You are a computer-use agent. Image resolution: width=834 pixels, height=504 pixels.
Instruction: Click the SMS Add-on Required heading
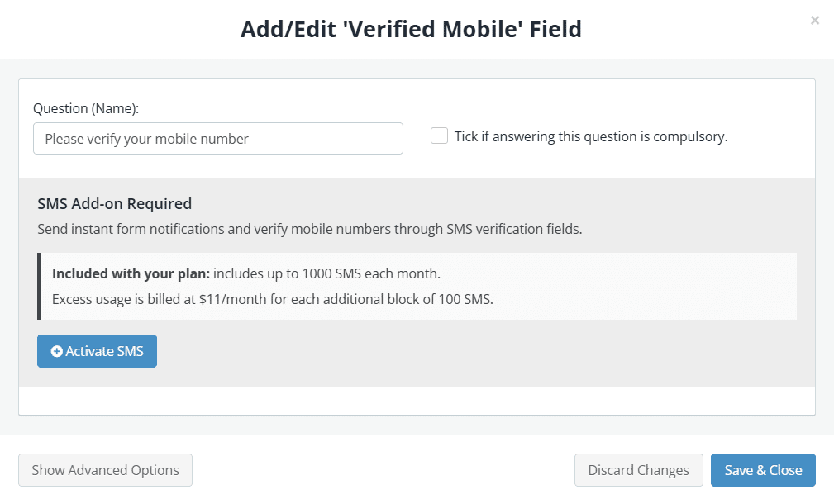[x=114, y=203]
